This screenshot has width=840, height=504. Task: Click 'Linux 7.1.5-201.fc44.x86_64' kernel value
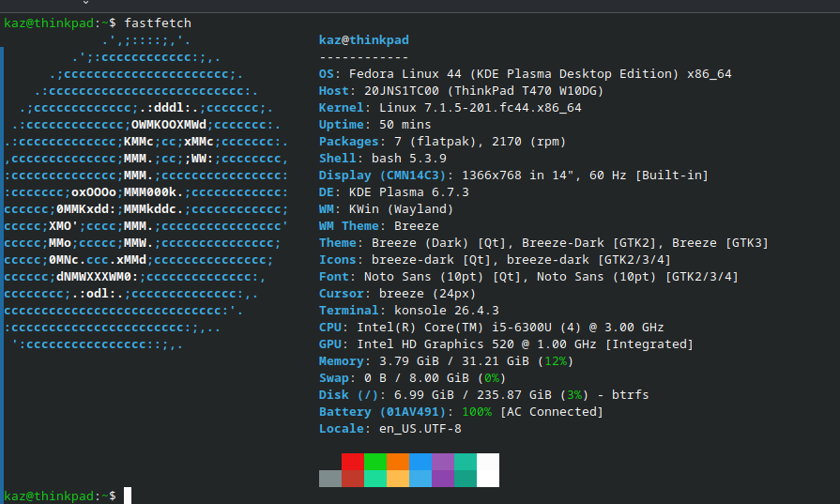coord(480,108)
